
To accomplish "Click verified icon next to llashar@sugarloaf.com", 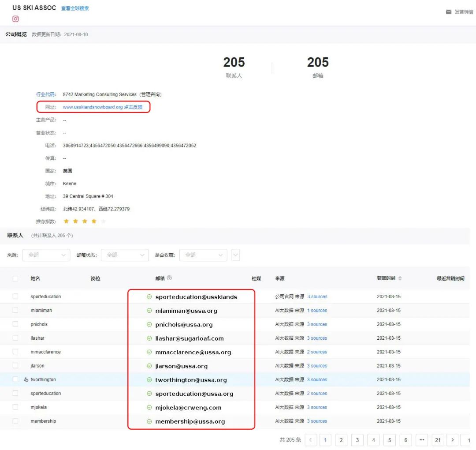I will point(149,338).
